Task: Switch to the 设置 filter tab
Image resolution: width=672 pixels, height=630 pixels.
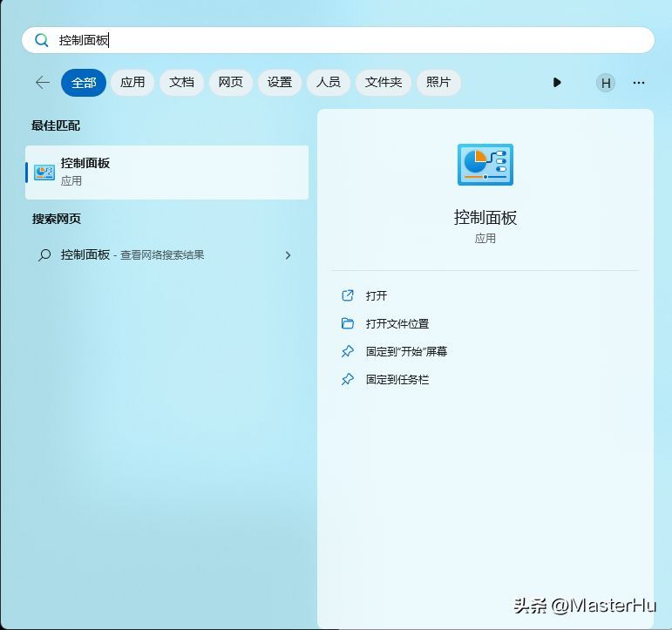Action: (x=280, y=82)
